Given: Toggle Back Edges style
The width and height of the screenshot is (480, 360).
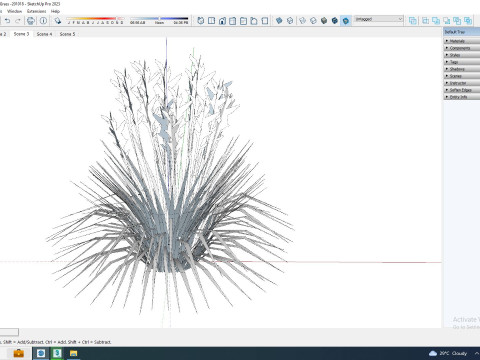Looking at the screenshot, I should pos(290,21).
